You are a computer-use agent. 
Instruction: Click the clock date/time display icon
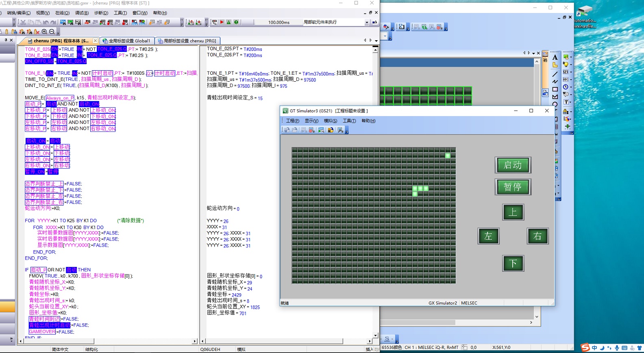pos(565,87)
